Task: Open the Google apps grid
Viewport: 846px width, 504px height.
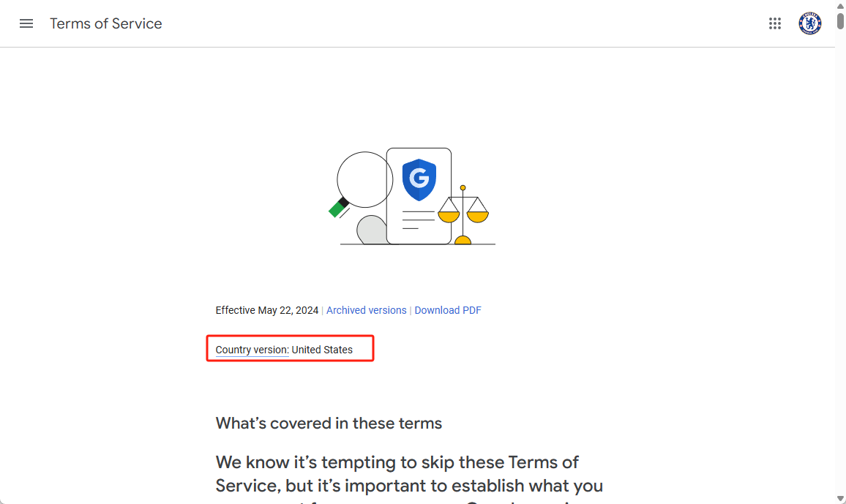Action: click(775, 23)
